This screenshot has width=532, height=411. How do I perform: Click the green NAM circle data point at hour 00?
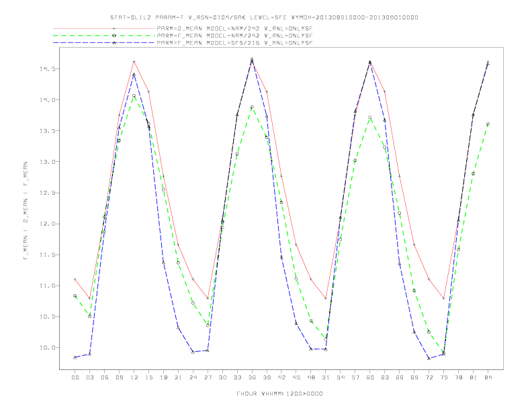(75, 295)
